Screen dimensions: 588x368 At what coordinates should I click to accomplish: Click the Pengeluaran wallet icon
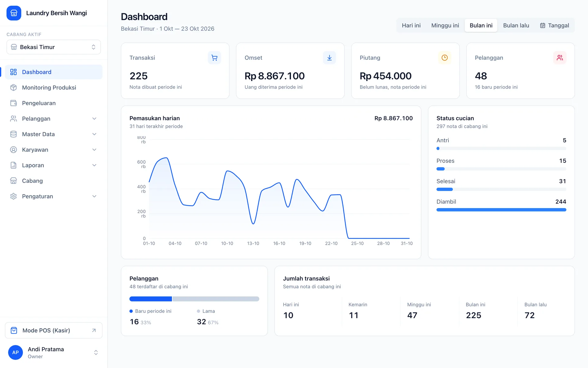13,103
